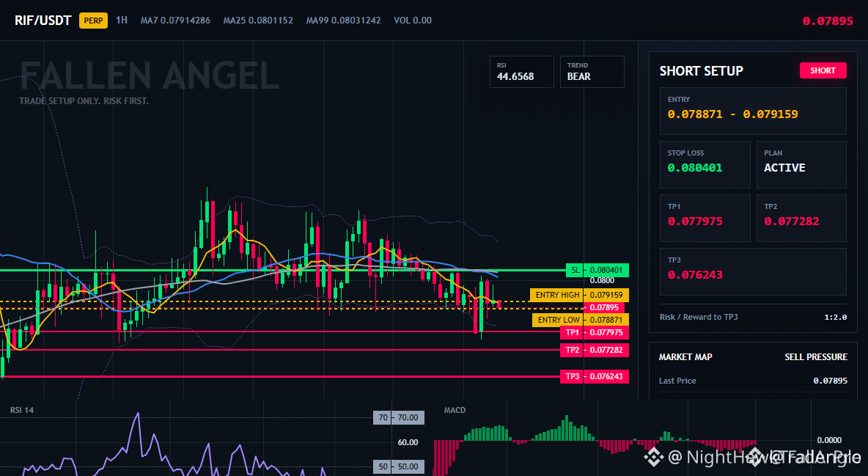
Task: Click the SELL PRESSURE label
Action: (816, 357)
